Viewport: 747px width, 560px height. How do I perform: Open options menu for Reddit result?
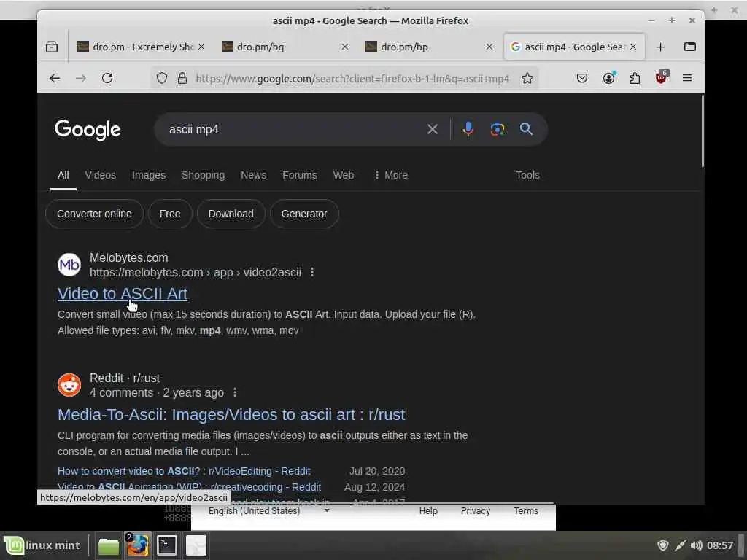pos(235,392)
